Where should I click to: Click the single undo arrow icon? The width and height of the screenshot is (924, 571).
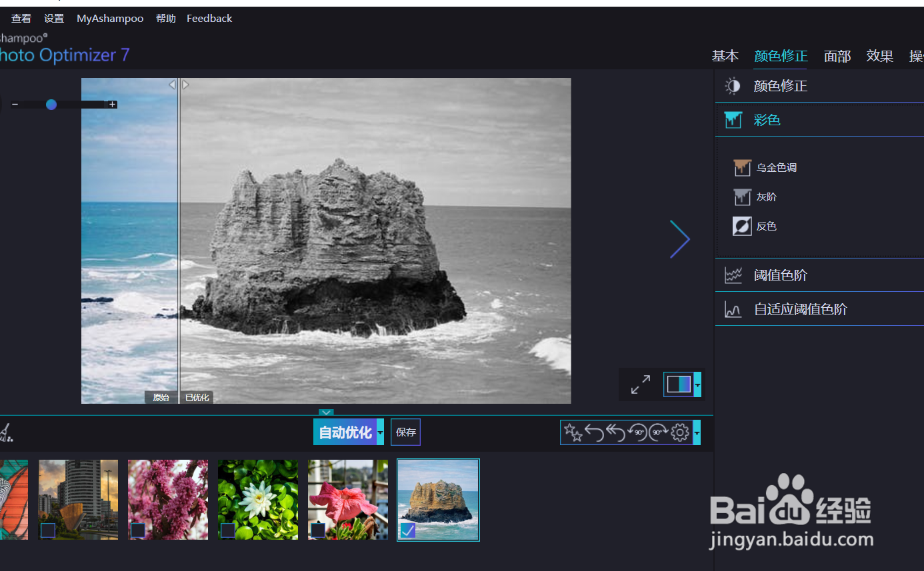pos(594,433)
